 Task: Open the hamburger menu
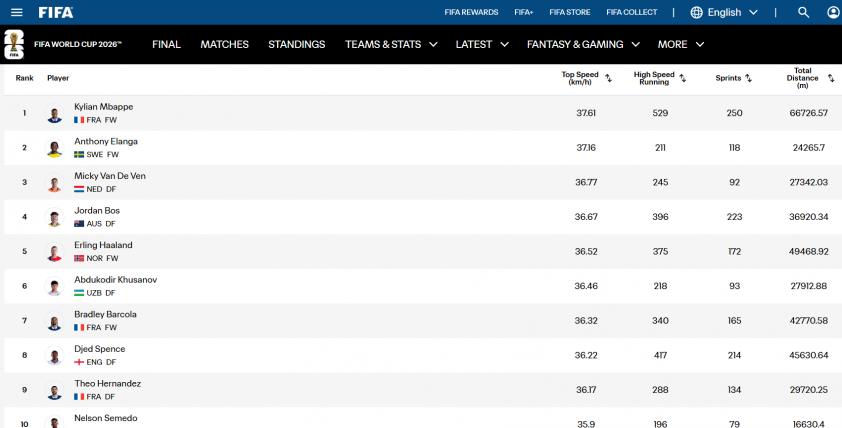17,12
